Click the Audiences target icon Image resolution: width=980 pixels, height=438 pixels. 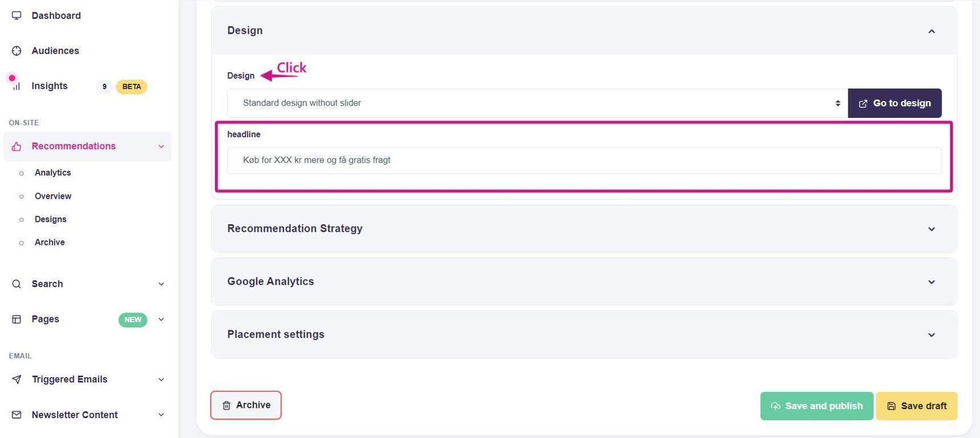pyautogui.click(x=17, y=51)
